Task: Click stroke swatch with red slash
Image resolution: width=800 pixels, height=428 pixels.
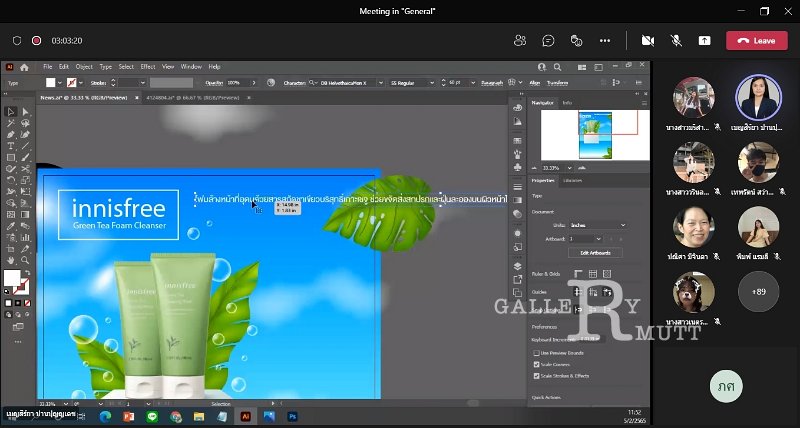Action: [21, 287]
